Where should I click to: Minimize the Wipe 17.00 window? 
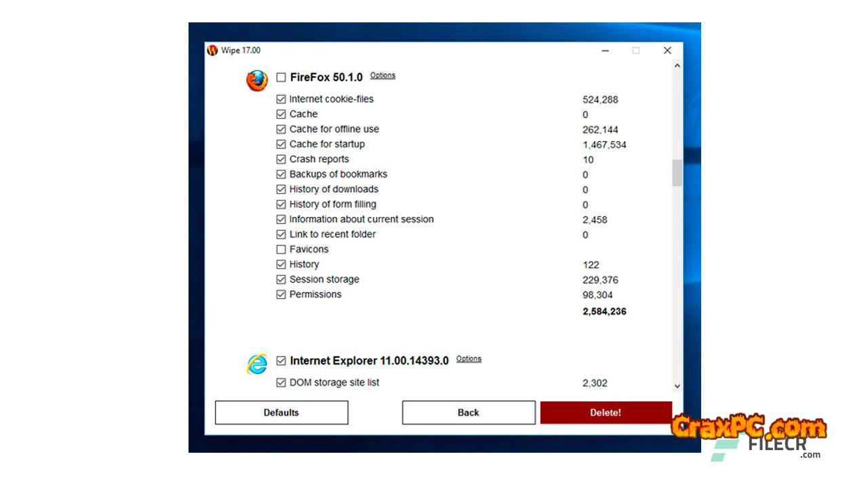coord(605,50)
